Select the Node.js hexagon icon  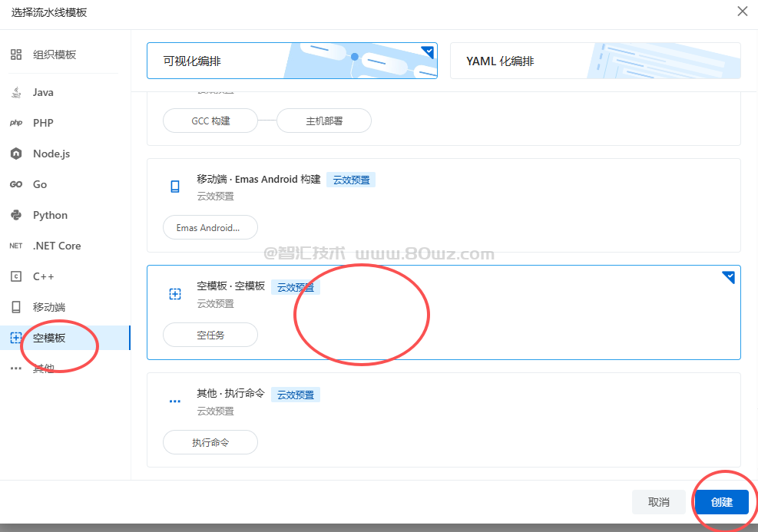(16, 154)
